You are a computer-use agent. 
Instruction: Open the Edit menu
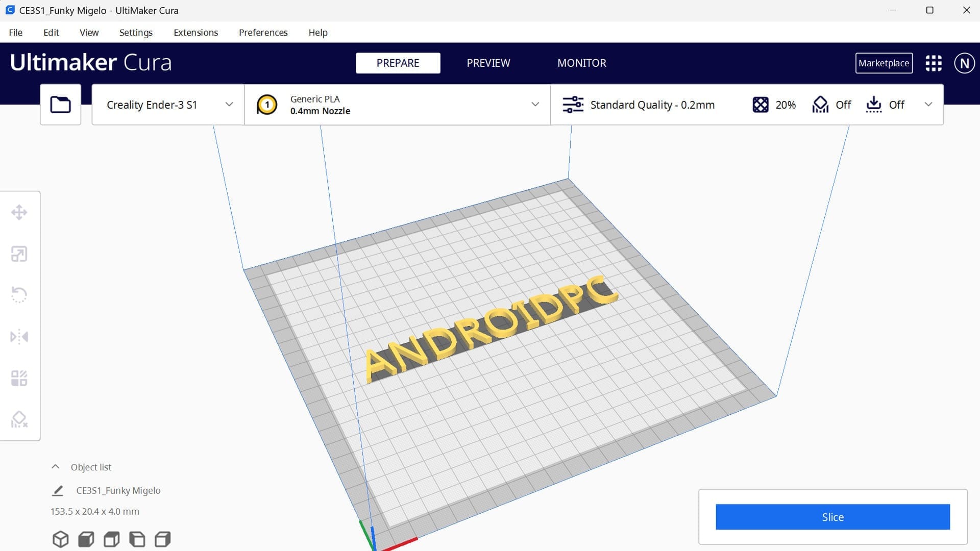(x=51, y=32)
